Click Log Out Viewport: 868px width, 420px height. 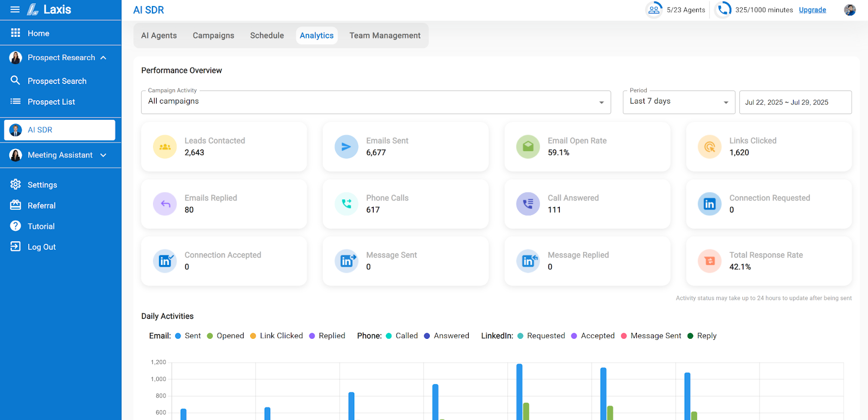pyautogui.click(x=42, y=247)
